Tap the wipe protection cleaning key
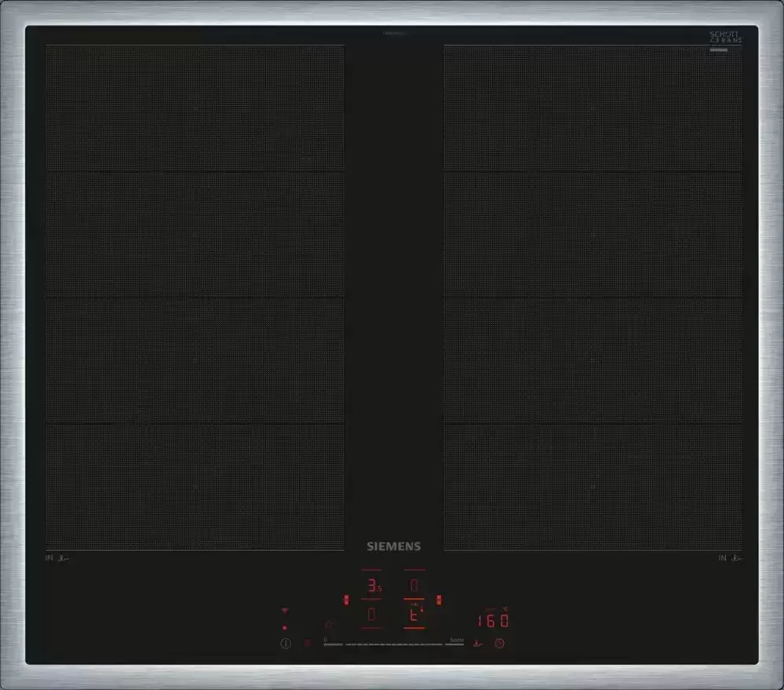Viewport: 784px width, 690px height. 308,642
